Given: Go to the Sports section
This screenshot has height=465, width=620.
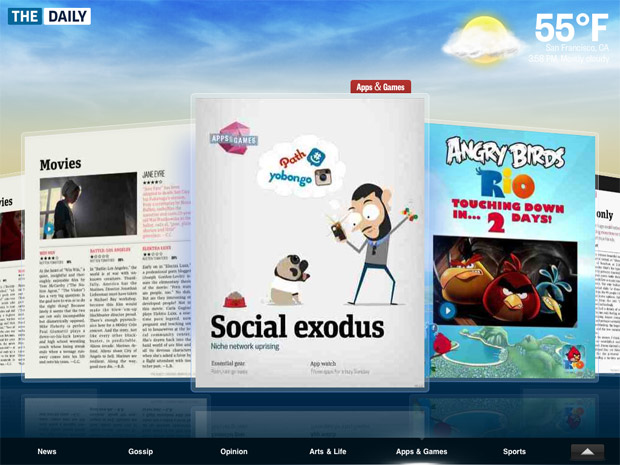Looking at the screenshot, I should [x=514, y=451].
